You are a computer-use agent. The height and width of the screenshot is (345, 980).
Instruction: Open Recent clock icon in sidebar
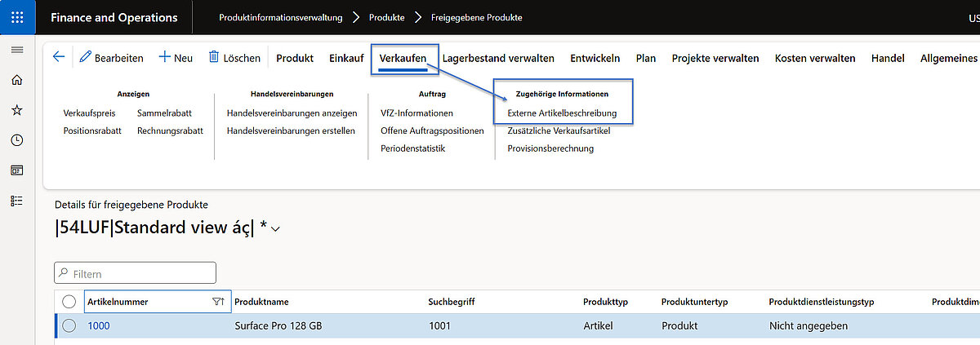click(x=16, y=140)
